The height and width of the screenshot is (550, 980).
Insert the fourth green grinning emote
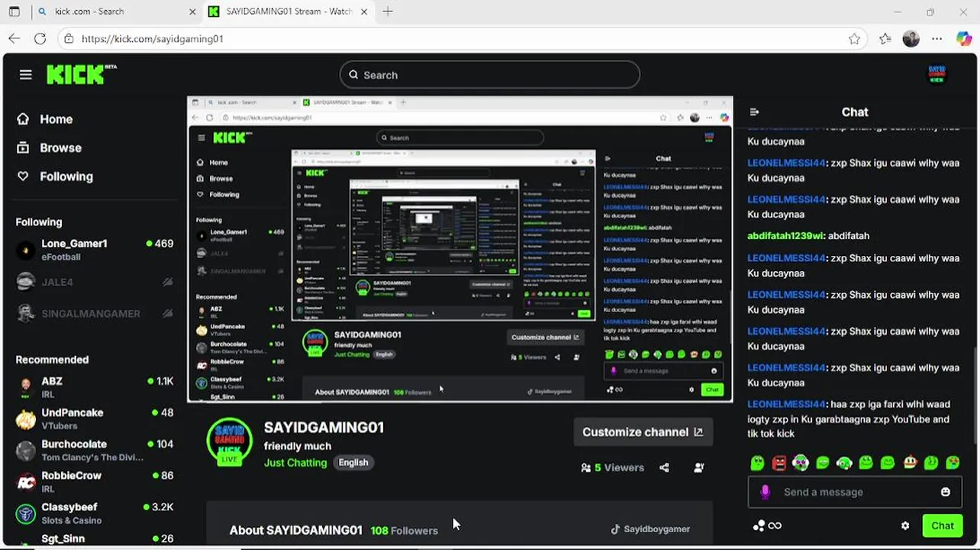823,462
